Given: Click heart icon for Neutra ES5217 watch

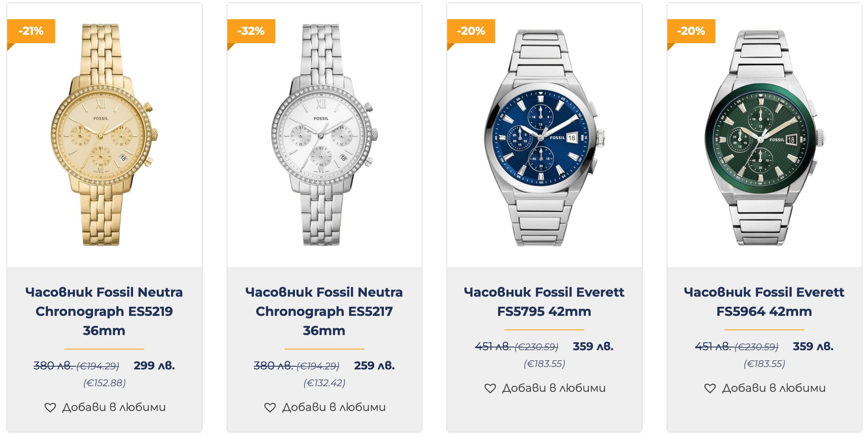Looking at the screenshot, I should [270, 407].
